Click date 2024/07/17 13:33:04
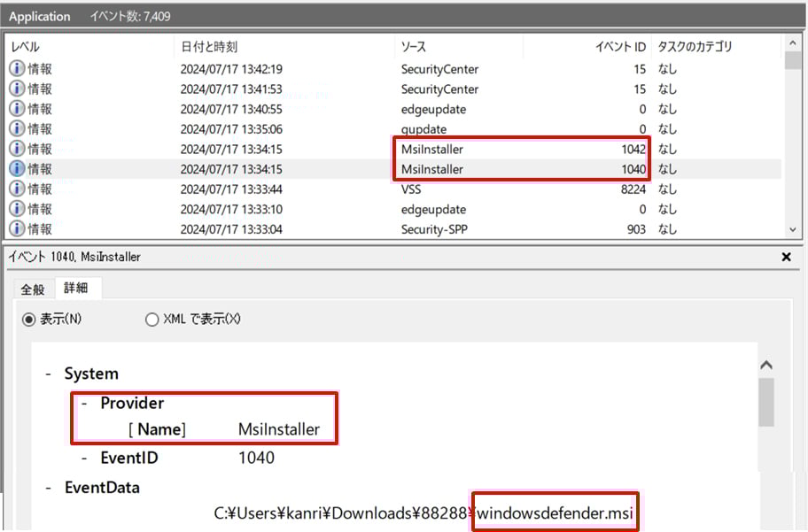Image resolution: width=808 pixels, height=532 pixels. coord(231,229)
